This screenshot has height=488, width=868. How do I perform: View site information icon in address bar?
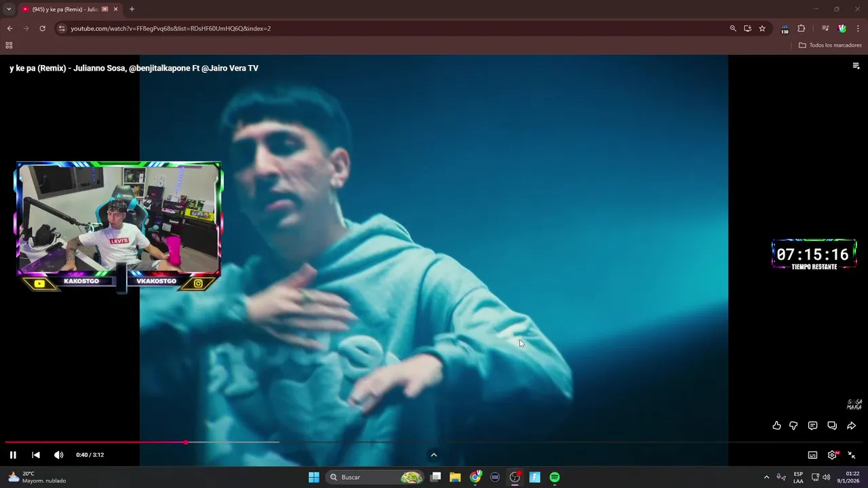pos(62,28)
